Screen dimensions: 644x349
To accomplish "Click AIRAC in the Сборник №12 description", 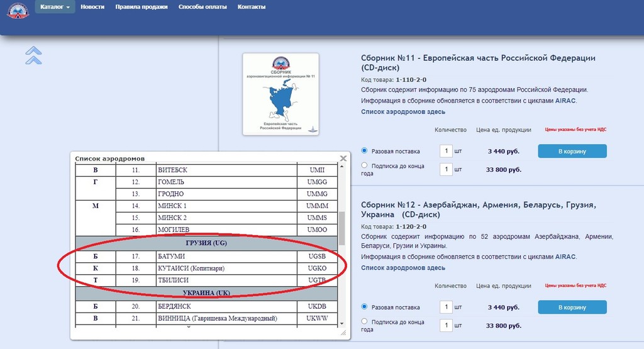I will 565,257.
